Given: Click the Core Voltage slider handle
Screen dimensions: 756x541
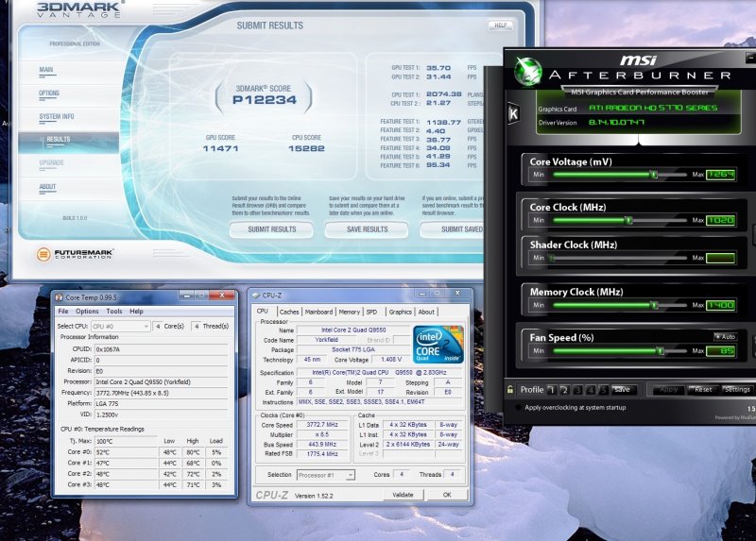Looking at the screenshot, I should (654, 175).
